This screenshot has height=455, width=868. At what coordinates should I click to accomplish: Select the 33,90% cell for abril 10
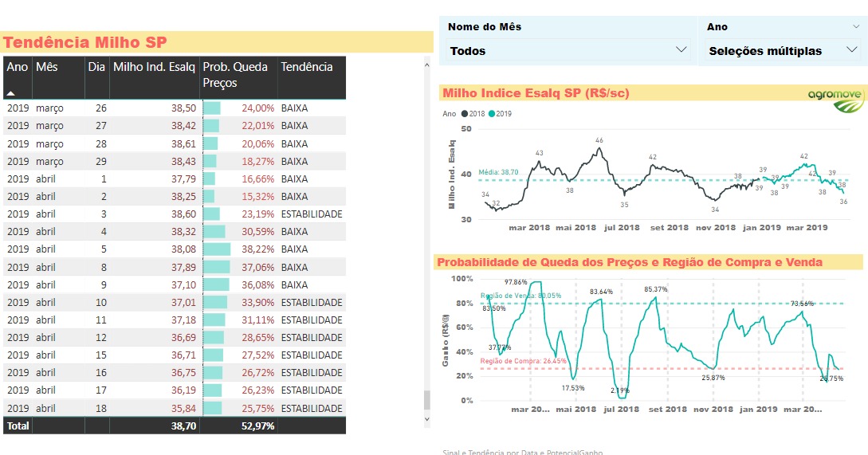click(257, 302)
